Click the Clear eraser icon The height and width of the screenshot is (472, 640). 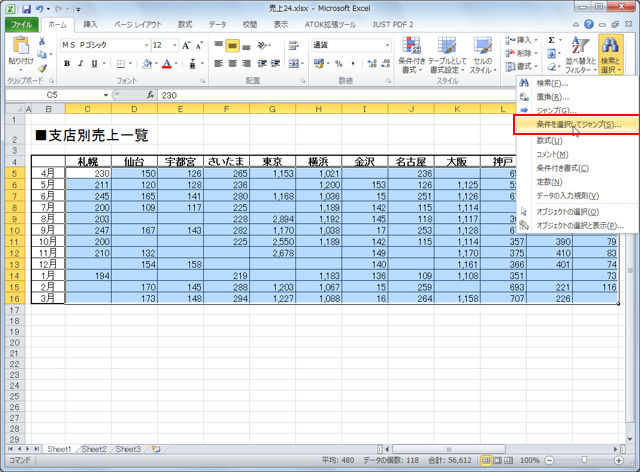point(551,67)
